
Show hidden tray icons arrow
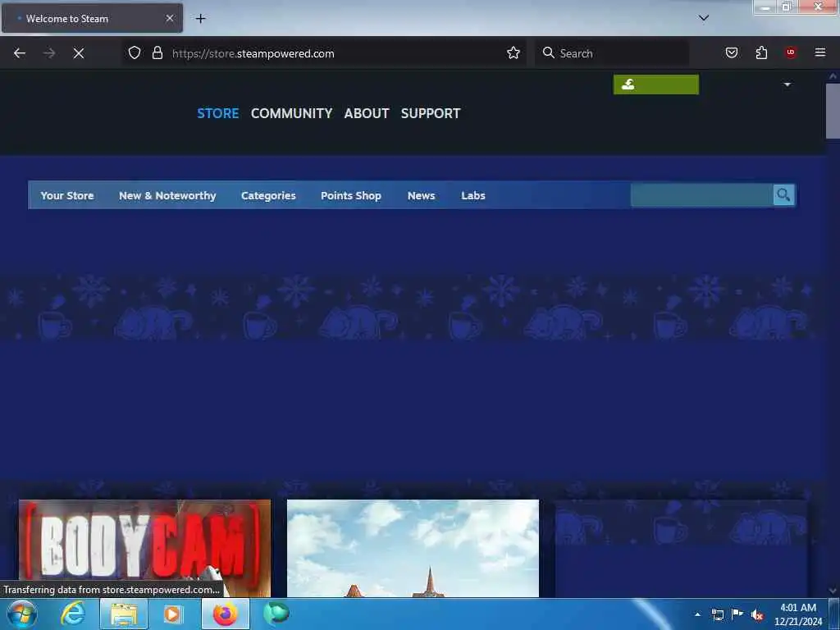697,614
